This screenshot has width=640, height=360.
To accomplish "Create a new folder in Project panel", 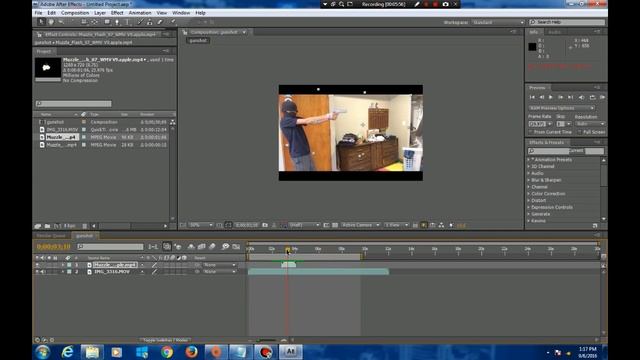I will [x=47, y=226].
